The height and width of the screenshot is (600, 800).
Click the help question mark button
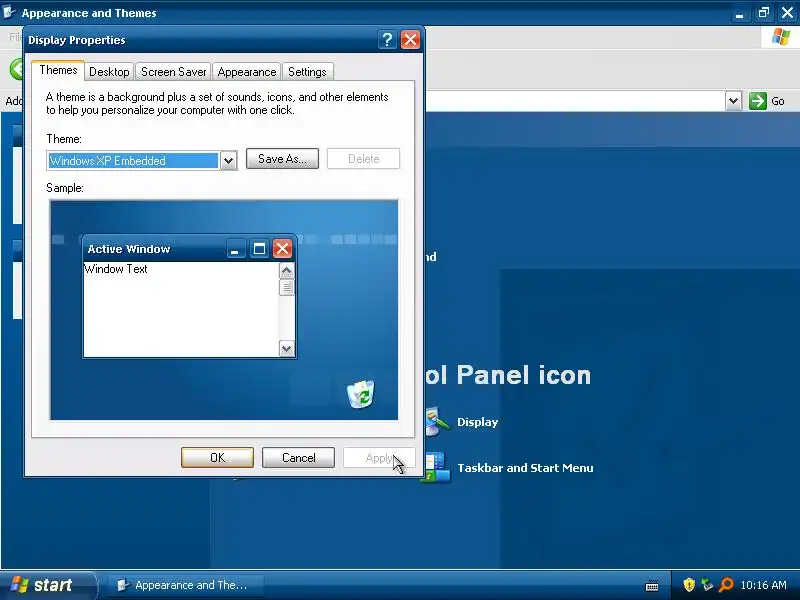click(387, 39)
